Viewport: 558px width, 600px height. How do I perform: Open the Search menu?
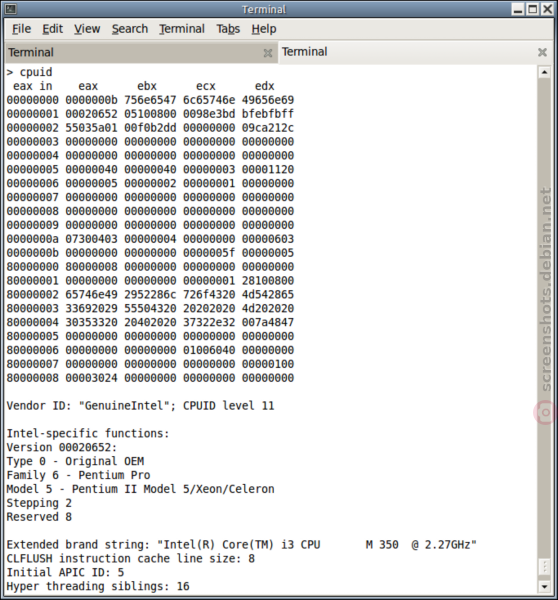click(130, 29)
